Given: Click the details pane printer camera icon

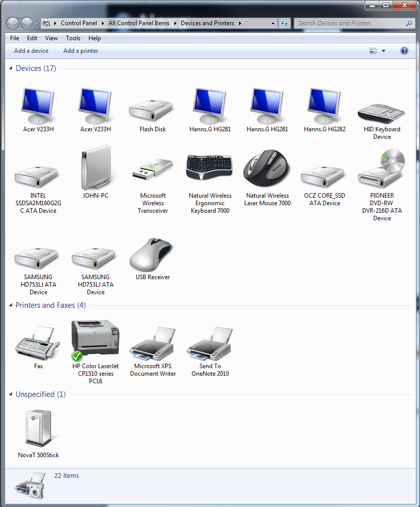Looking at the screenshot, I should [30, 486].
